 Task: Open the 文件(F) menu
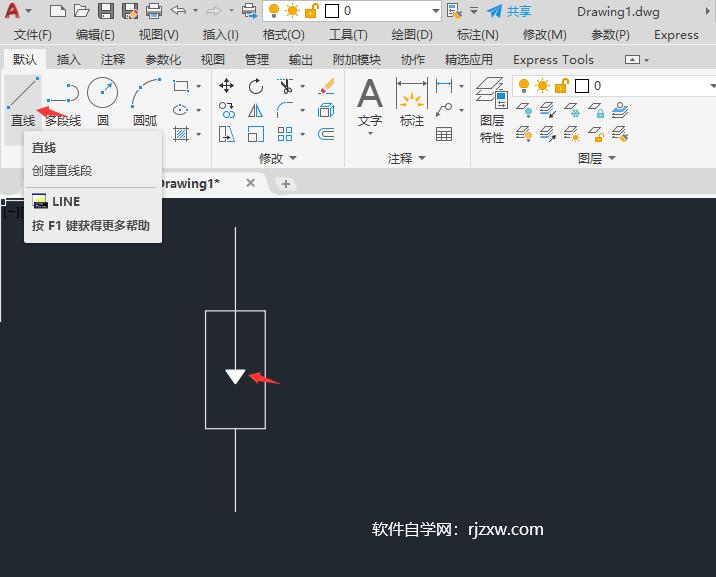coord(32,35)
